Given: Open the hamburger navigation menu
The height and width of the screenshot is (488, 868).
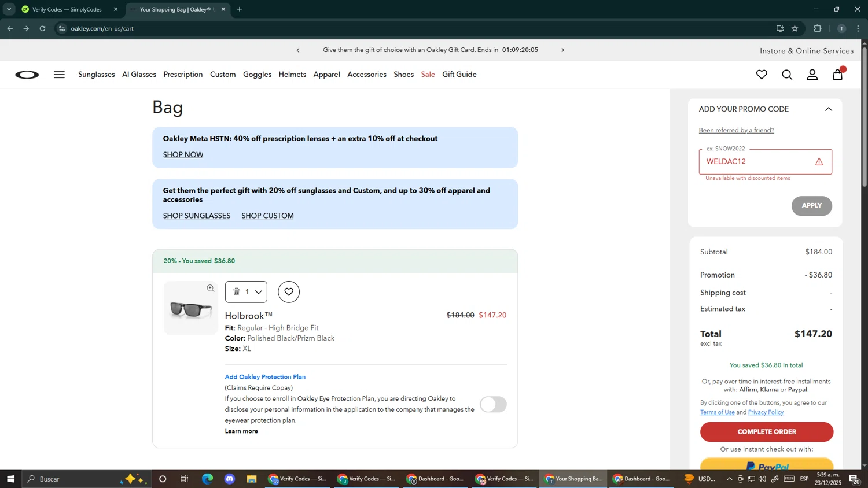Looking at the screenshot, I should pyautogui.click(x=59, y=75).
